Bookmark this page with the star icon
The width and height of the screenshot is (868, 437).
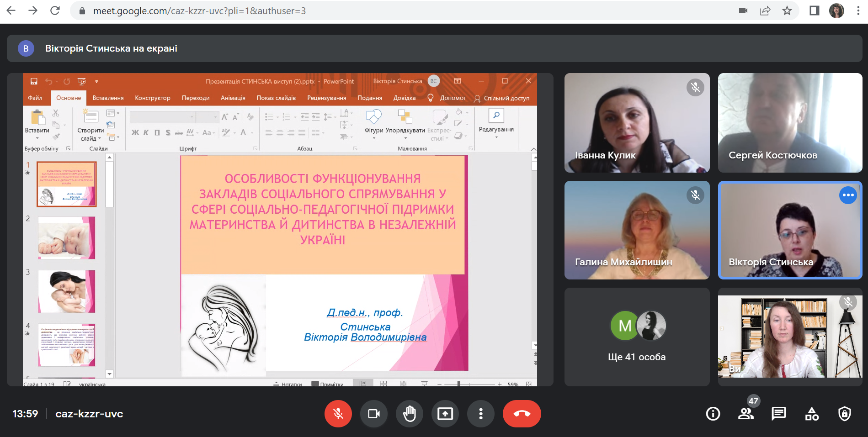tap(787, 11)
